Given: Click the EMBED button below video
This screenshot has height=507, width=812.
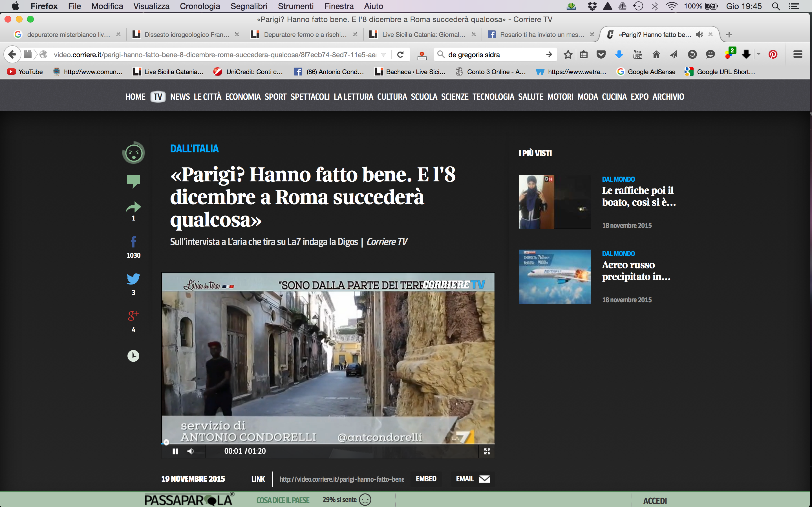Looking at the screenshot, I should [426, 479].
